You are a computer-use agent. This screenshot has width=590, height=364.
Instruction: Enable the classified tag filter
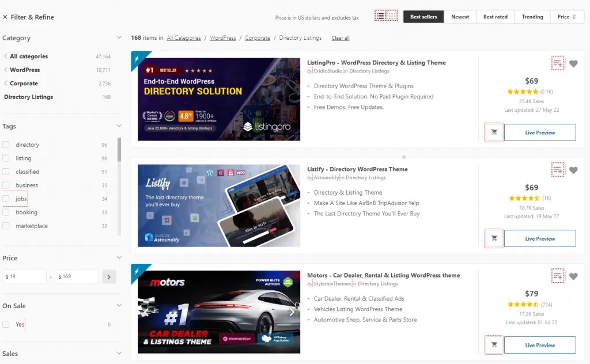(6, 172)
